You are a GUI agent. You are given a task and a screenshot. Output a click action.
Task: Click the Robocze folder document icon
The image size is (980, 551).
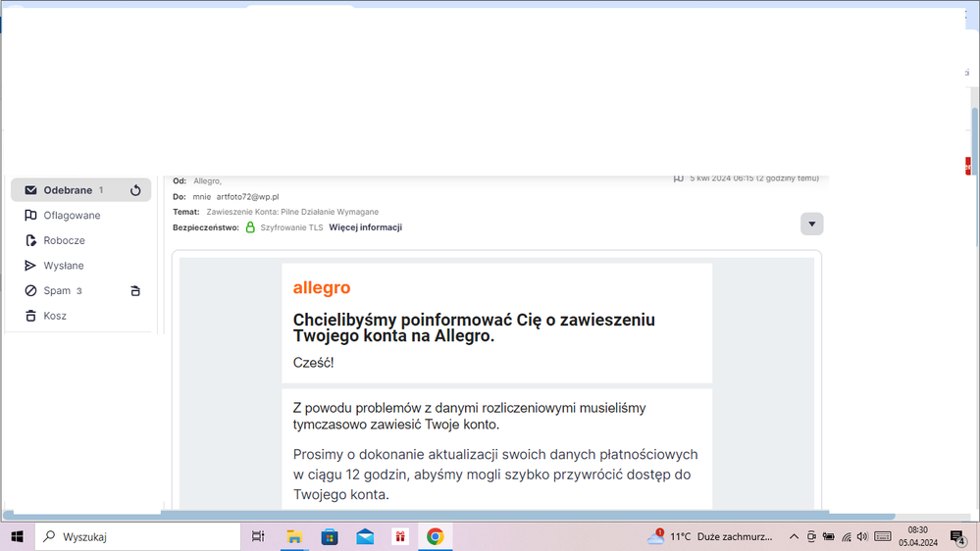[30, 240]
